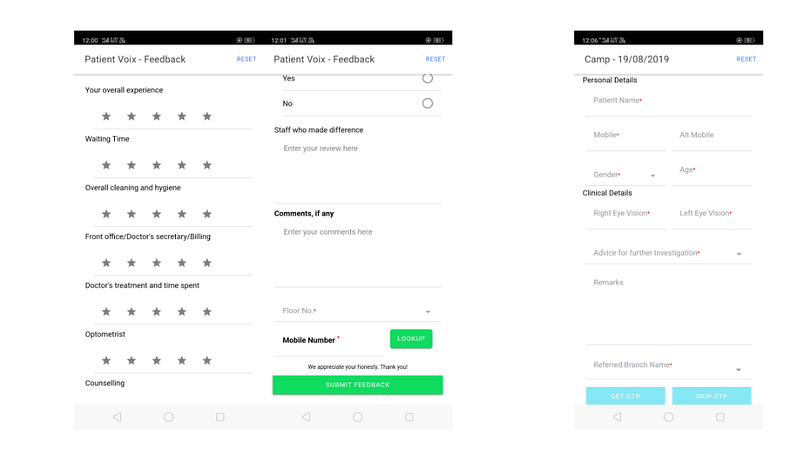Select the No radio button

[428, 104]
